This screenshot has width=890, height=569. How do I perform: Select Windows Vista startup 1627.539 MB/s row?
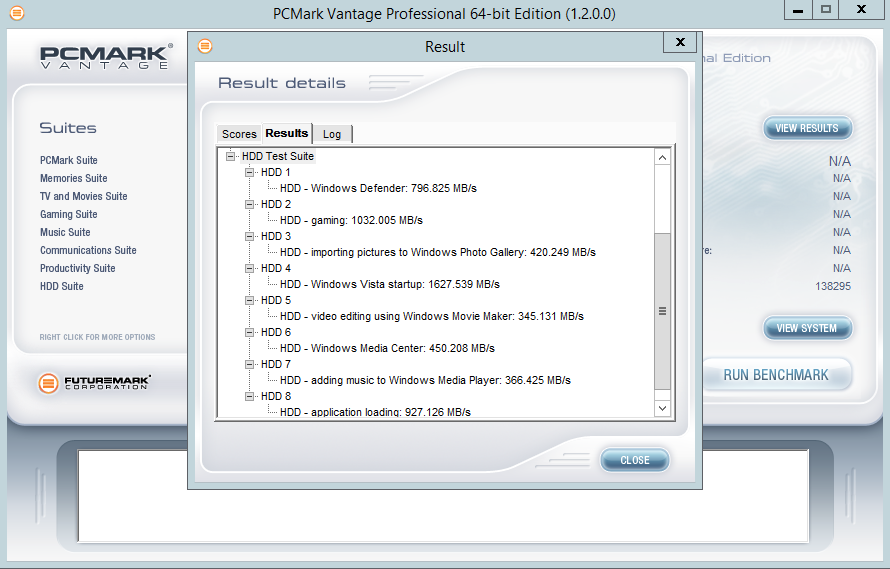coord(389,284)
